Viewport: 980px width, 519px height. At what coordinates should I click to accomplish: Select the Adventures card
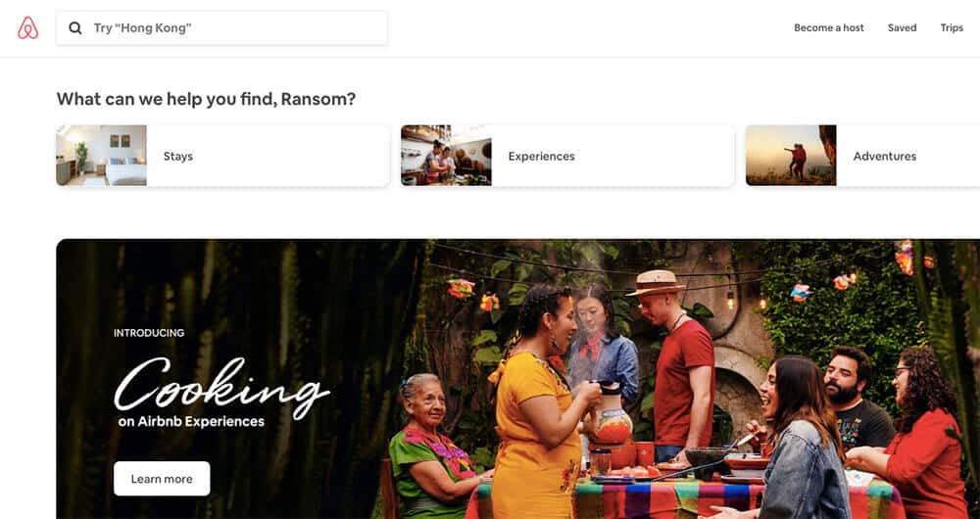[863, 156]
